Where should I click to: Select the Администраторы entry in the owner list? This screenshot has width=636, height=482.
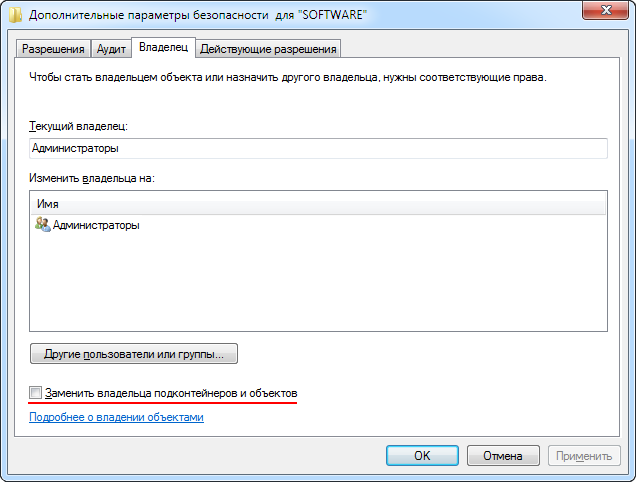click(87, 225)
